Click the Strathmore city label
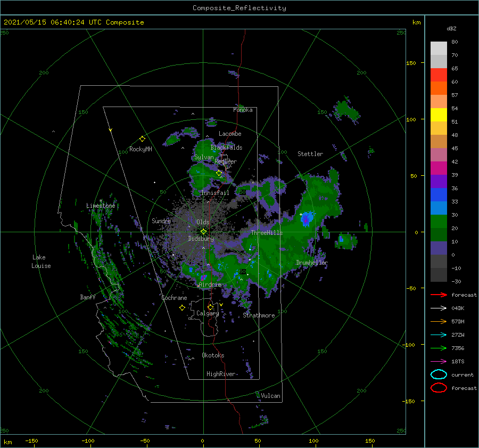The width and height of the screenshot is (479, 448). click(259, 315)
